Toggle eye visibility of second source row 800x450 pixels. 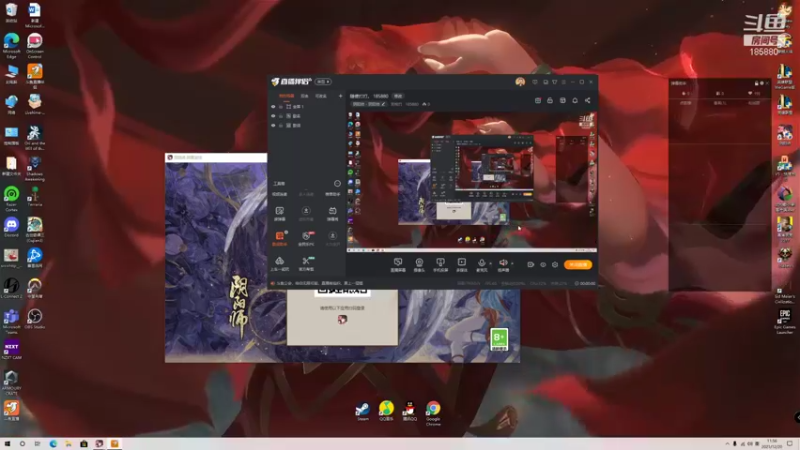click(x=273, y=116)
